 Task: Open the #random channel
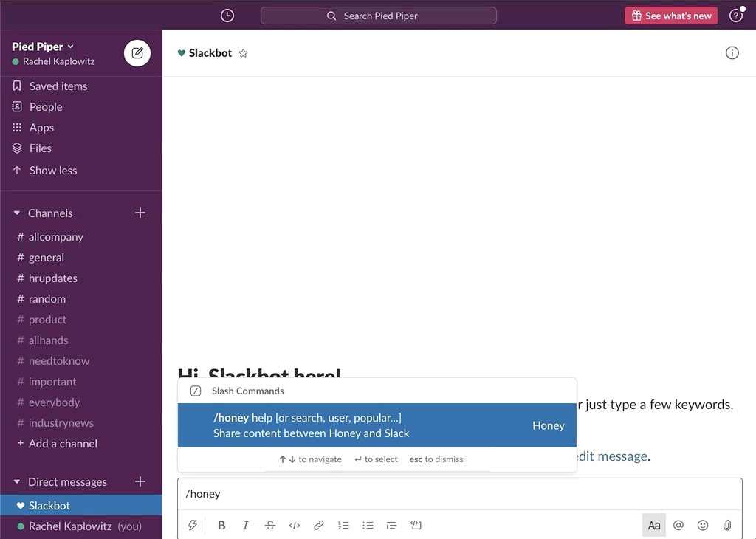81,299
